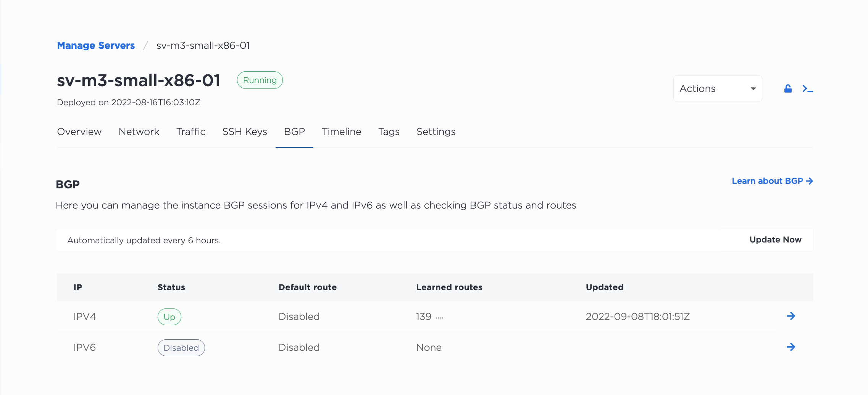The image size is (868, 395).
Task: Switch to the Network tab
Action: click(x=139, y=132)
